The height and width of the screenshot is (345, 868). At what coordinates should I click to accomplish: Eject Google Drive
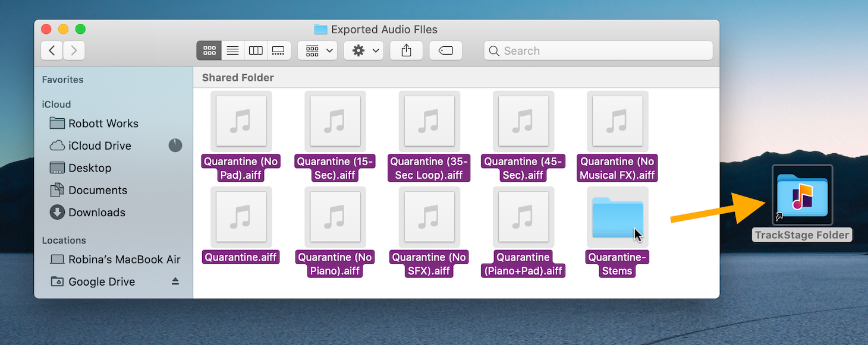tap(175, 281)
